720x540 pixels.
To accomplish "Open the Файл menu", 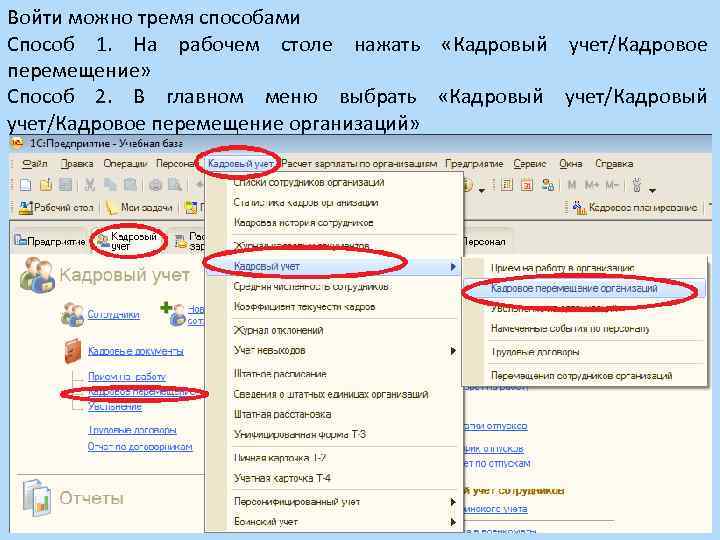I will [35, 163].
